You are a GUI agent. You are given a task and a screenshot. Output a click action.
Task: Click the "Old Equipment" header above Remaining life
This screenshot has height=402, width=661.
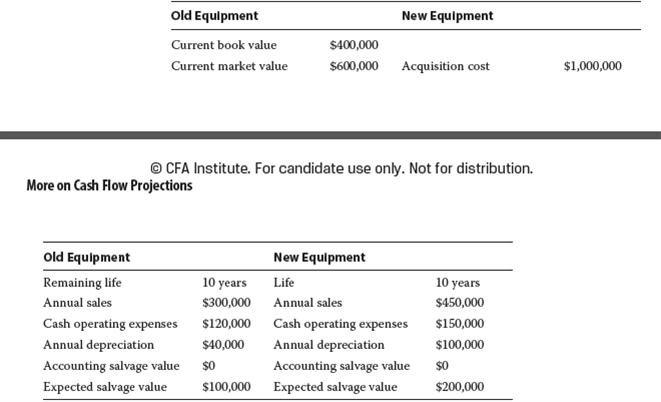pos(86,257)
